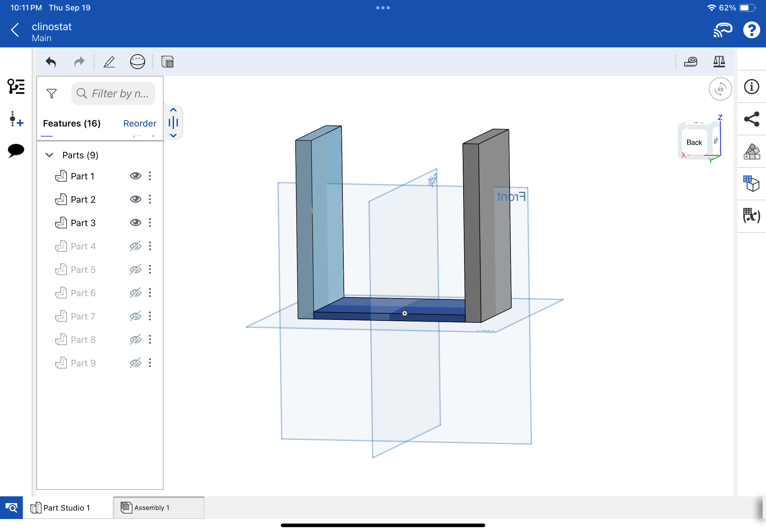Open the document info icon
Image resolution: width=766 pixels, height=532 pixels.
tap(752, 87)
